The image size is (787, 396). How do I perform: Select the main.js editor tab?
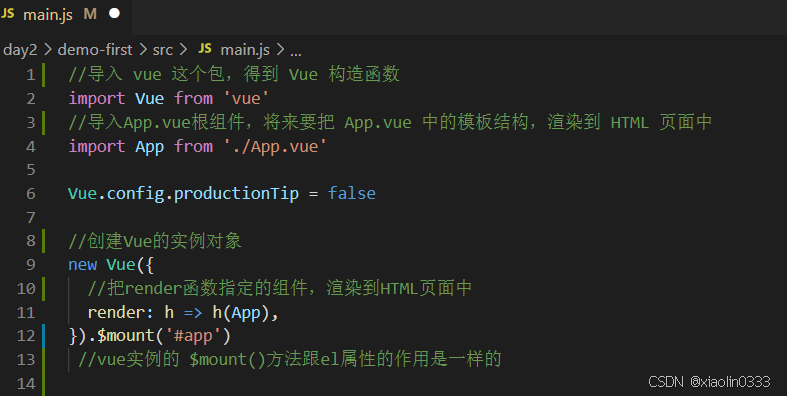(x=65, y=15)
